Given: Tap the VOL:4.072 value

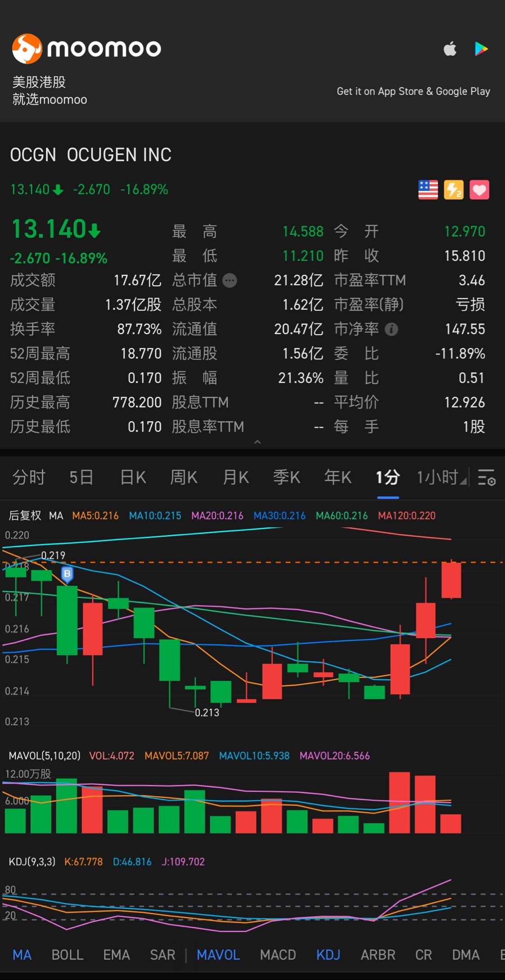Looking at the screenshot, I should pos(112,756).
